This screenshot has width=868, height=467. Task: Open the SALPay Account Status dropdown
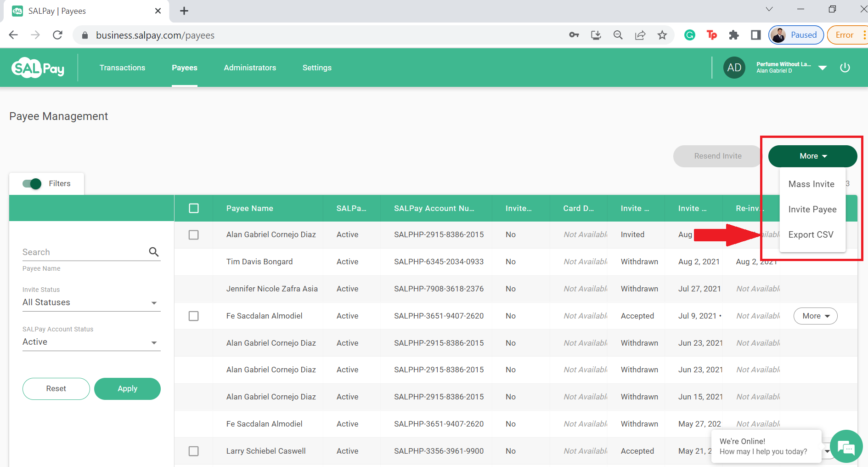point(91,342)
